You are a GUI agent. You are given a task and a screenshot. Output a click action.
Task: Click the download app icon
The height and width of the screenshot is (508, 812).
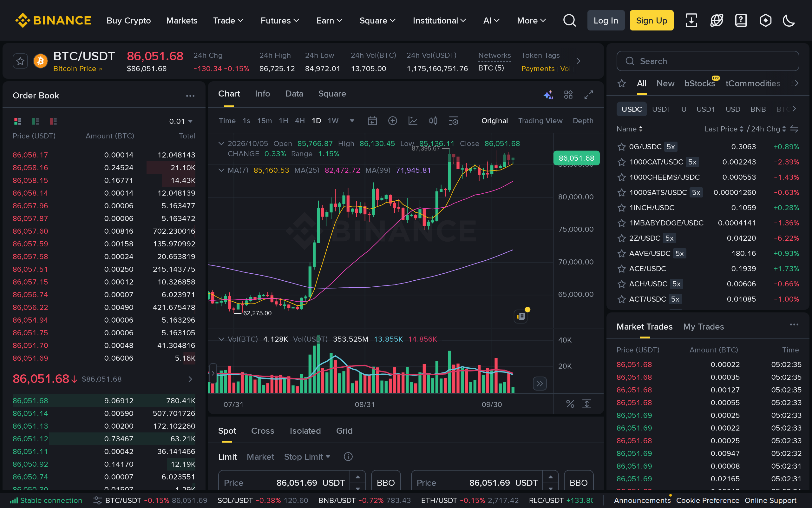click(691, 21)
